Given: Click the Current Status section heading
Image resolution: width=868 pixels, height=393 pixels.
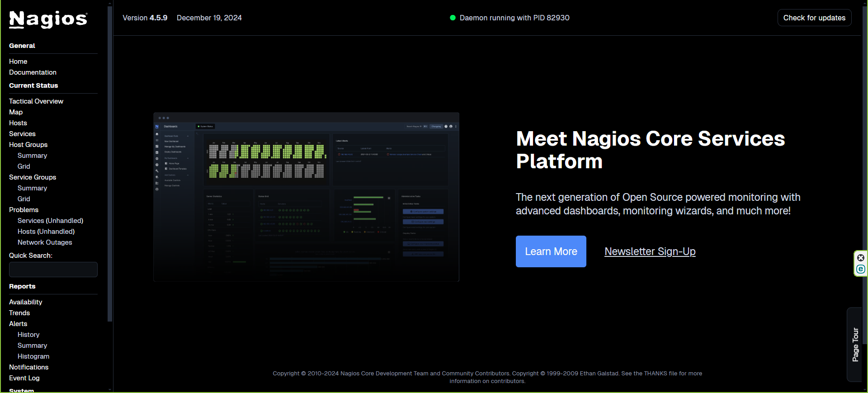Looking at the screenshot, I should pyautogui.click(x=33, y=85).
